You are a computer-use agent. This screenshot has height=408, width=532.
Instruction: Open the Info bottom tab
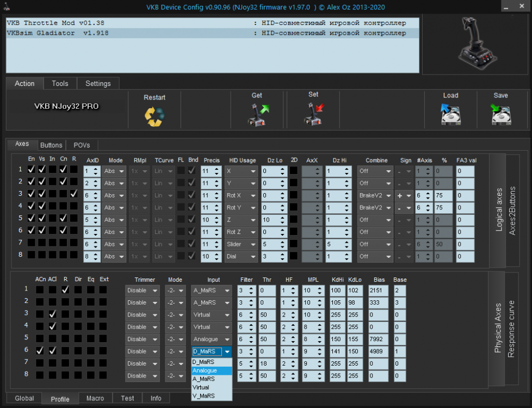click(x=156, y=398)
